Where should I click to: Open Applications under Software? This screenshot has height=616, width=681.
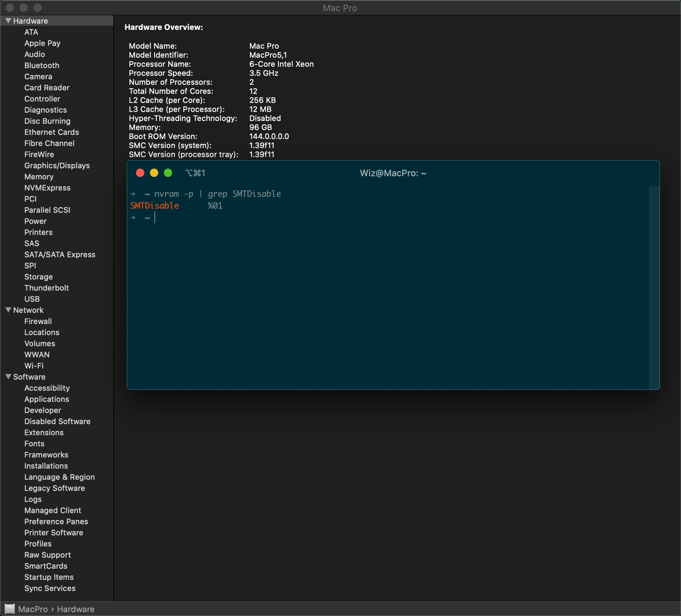47,399
